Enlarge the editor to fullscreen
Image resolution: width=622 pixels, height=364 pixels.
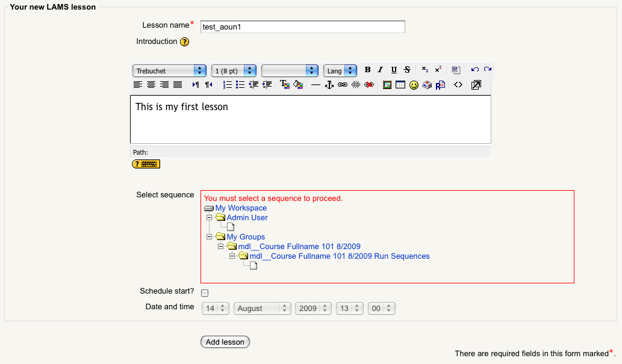[476, 85]
